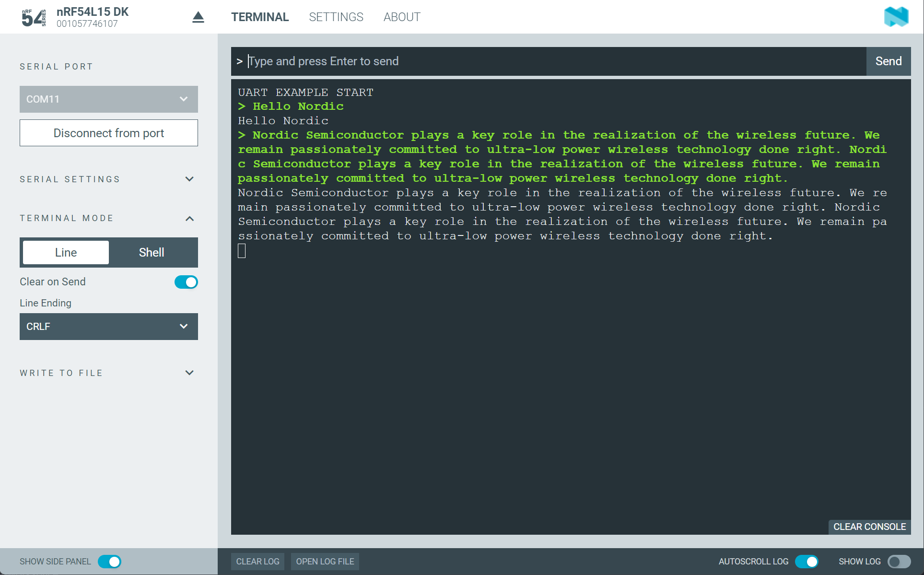Viewport: 924px width, 575px height.
Task: Click the Clear Console button
Action: coord(870,527)
